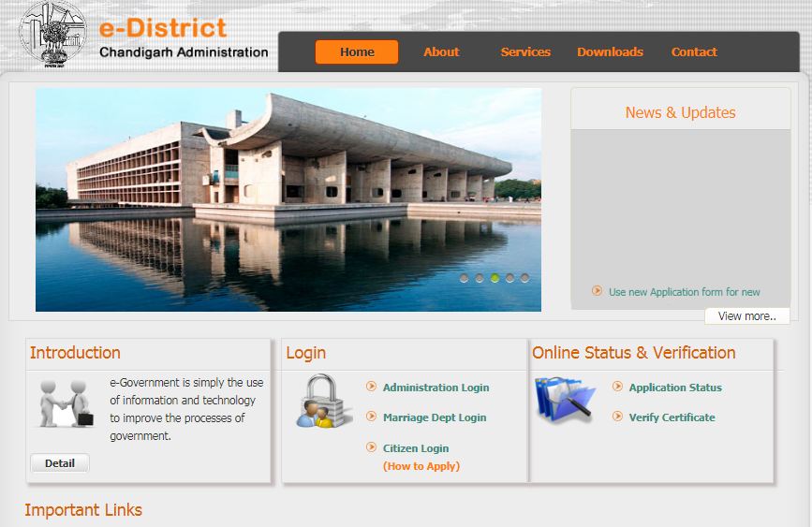The height and width of the screenshot is (527, 812).
Task: Click the Detail button under Introduction
Action: (60, 462)
